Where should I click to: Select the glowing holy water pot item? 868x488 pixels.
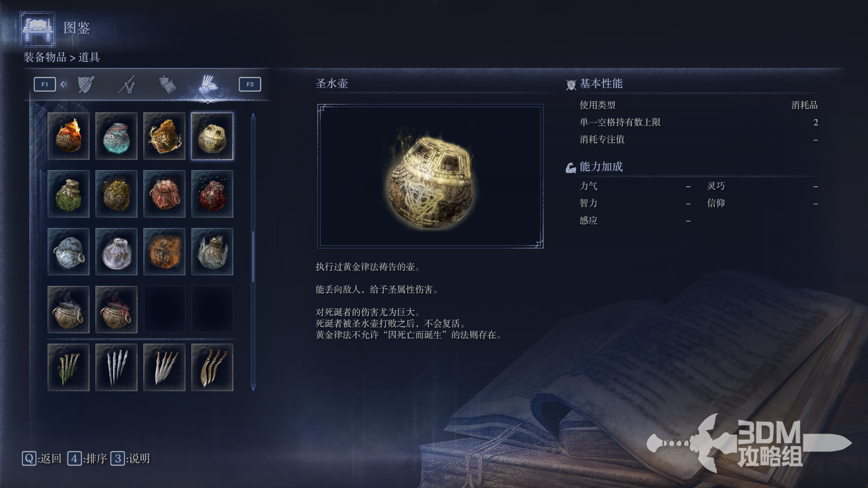coord(212,136)
